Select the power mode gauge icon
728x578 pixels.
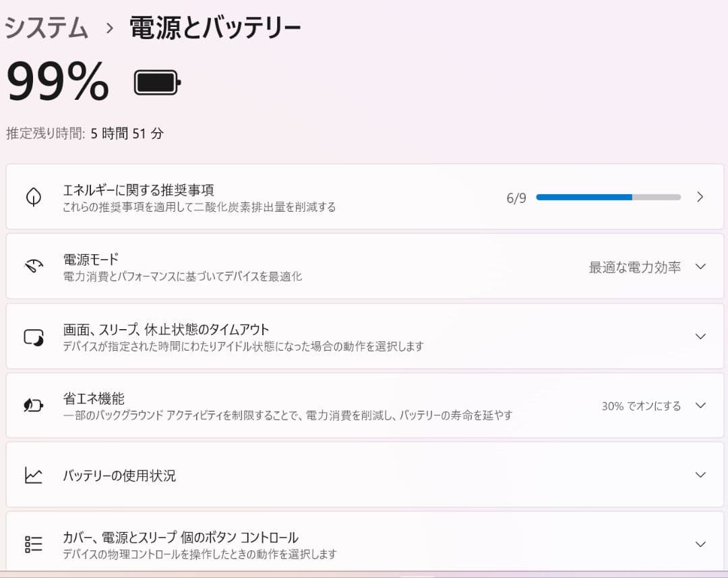33,266
